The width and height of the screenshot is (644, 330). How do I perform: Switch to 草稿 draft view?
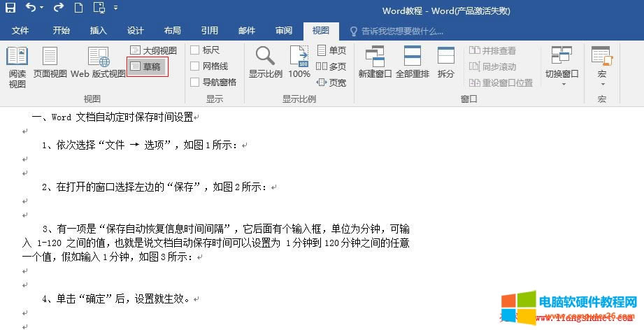tap(147, 66)
